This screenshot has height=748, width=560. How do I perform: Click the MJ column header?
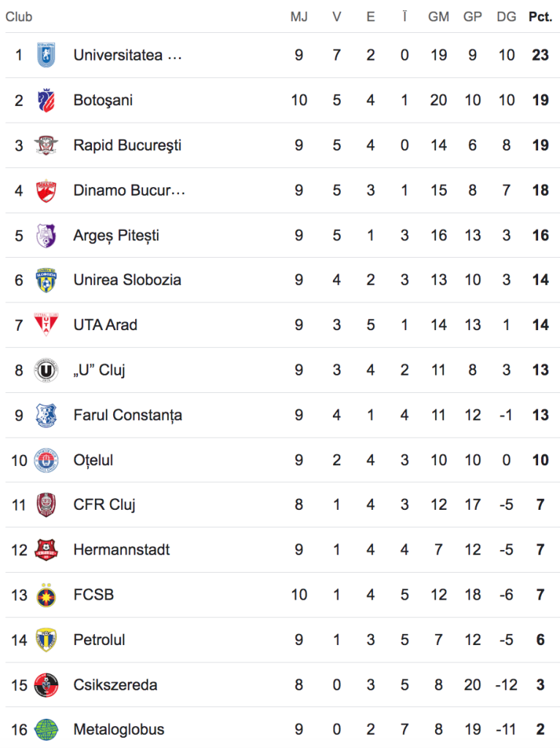pos(299,17)
